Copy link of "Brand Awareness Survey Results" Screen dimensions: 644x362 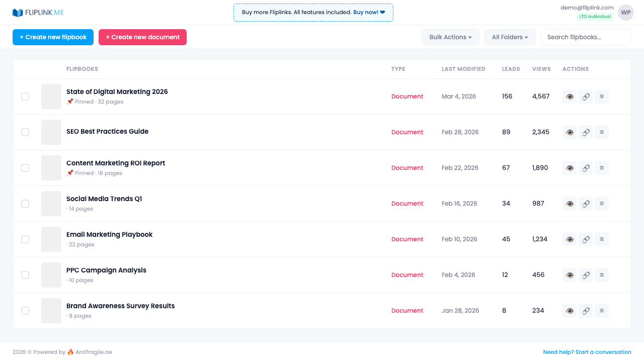585,310
